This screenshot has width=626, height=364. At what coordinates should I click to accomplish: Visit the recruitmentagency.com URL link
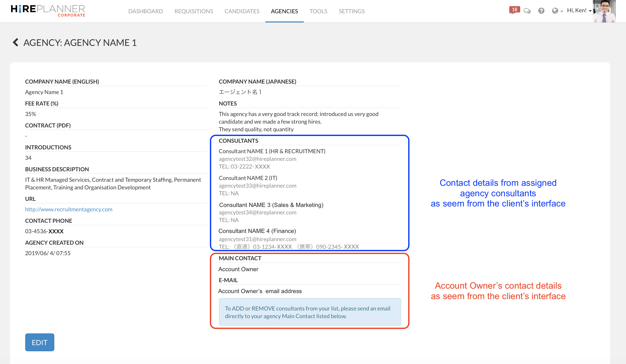69,209
